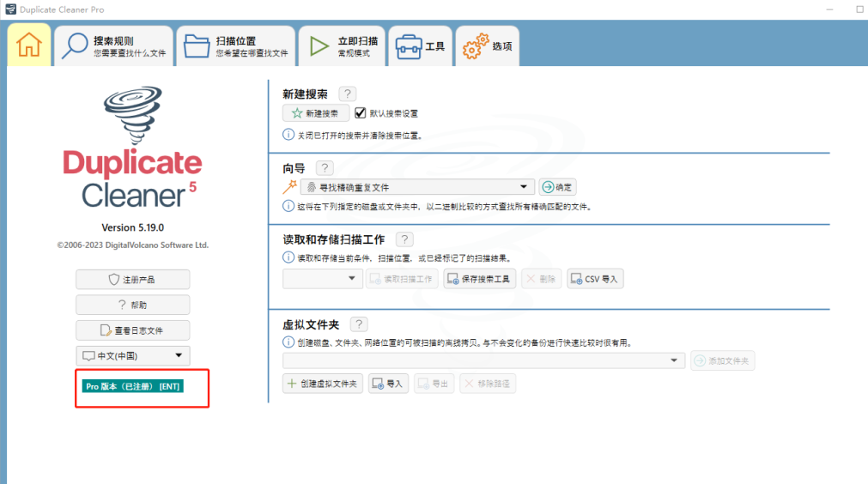Confirm wizard with 确定 button
The image size is (868, 484).
[557, 187]
